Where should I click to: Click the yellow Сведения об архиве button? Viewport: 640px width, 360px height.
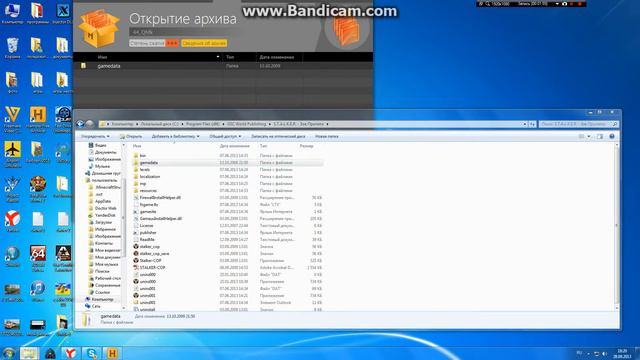point(204,43)
